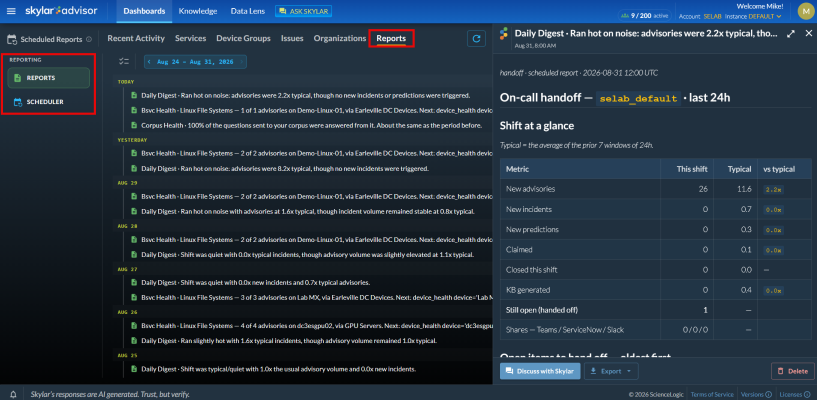This screenshot has height=400, width=817.
Task: Delete the current report
Action: coord(793,371)
